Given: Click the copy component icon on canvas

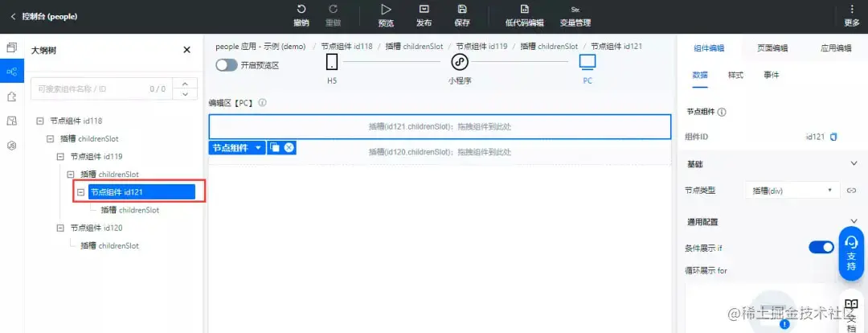Looking at the screenshot, I should tap(275, 147).
